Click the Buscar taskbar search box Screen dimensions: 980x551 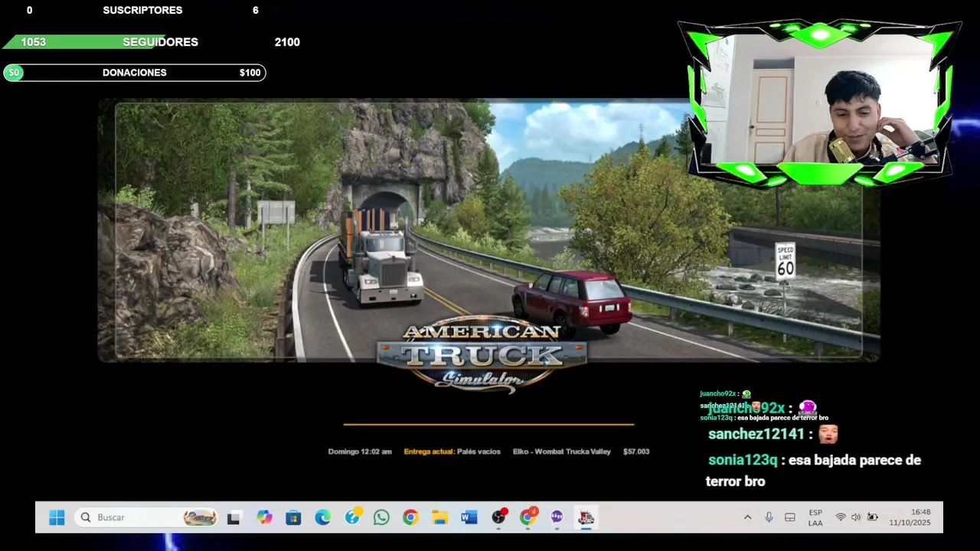[146, 518]
